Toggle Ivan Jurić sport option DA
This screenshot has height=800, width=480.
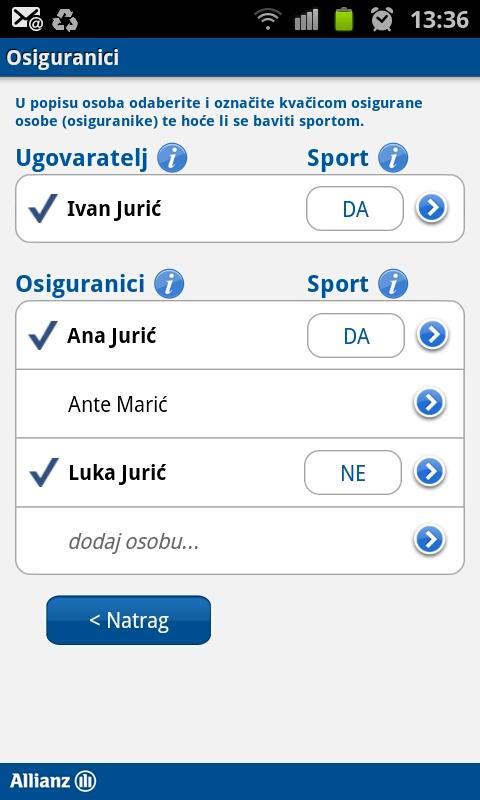click(x=355, y=209)
